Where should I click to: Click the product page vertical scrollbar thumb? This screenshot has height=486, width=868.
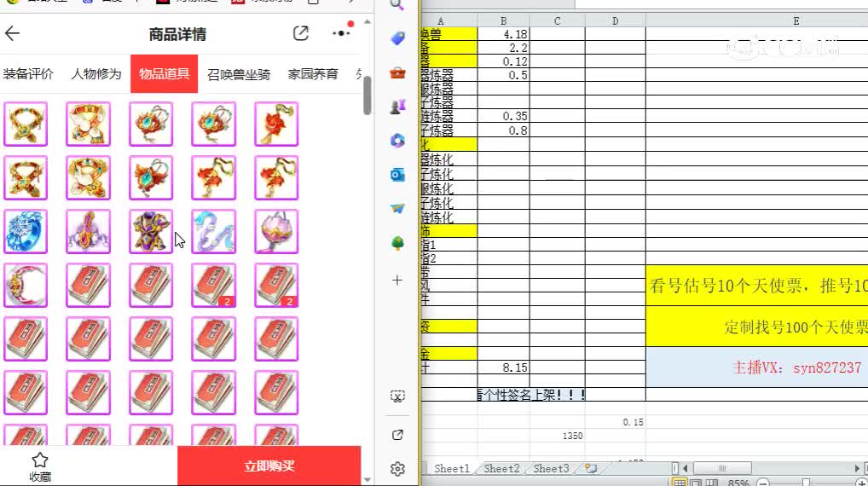coord(367,95)
